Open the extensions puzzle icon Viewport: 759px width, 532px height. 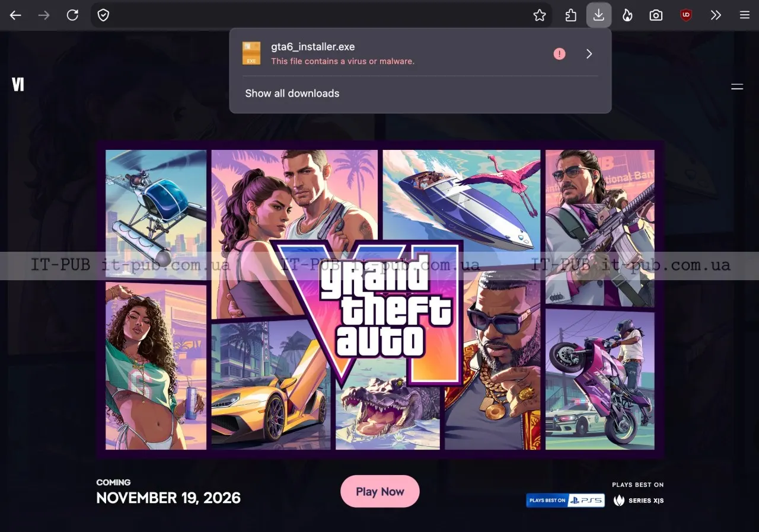(x=570, y=15)
